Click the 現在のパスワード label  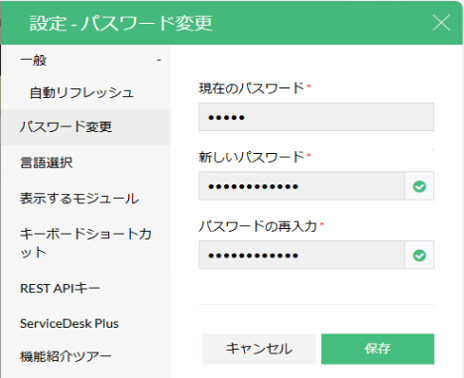252,88
